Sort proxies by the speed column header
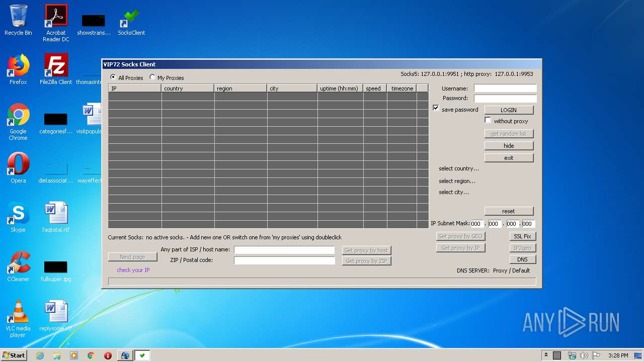 [x=375, y=88]
